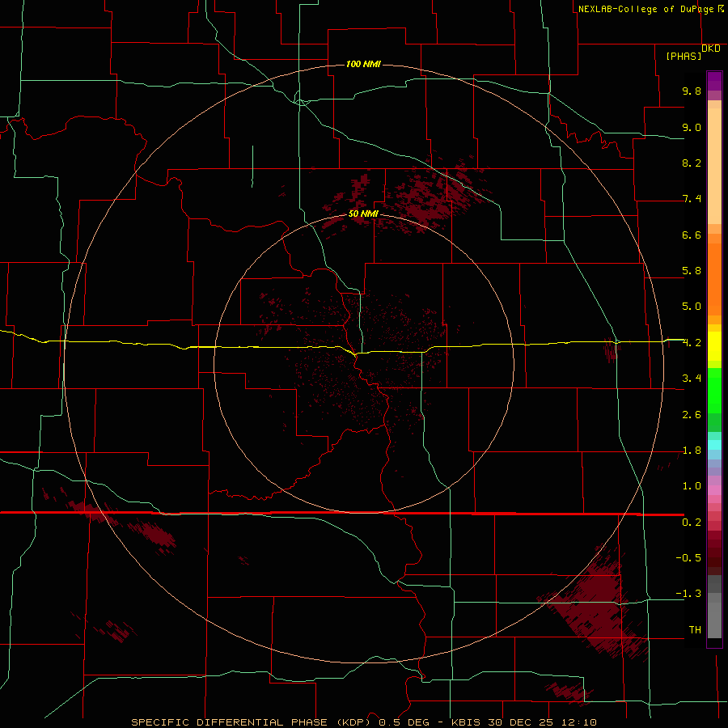Image resolution: width=728 pixels, height=728 pixels.
Task: Click the 2.6 scale label
Action: (692, 415)
